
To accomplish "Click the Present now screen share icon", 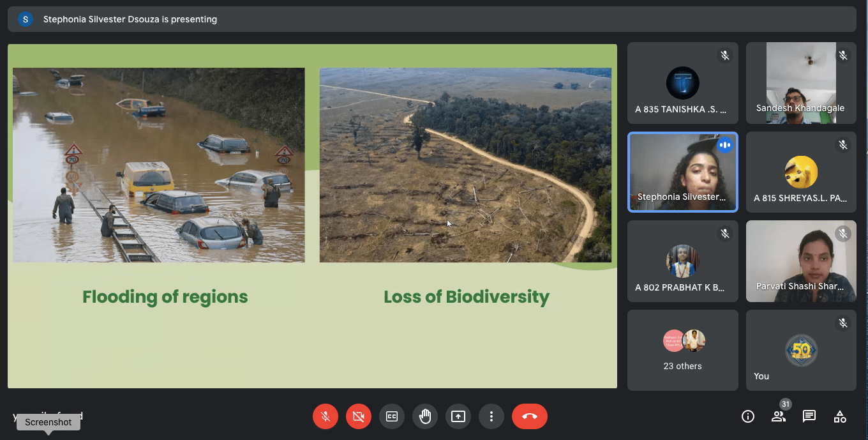I will click(x=458, y=416).
